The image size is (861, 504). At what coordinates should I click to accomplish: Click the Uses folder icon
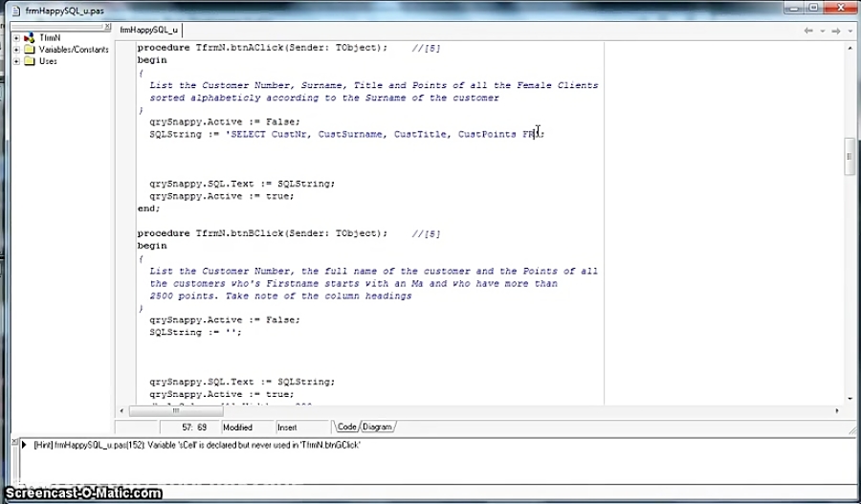29,61
